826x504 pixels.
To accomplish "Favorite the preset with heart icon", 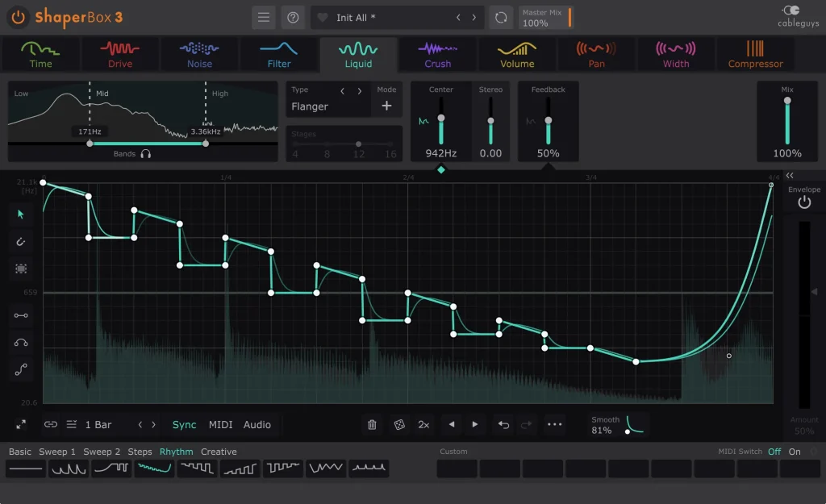I will click(x=323, y=18).
